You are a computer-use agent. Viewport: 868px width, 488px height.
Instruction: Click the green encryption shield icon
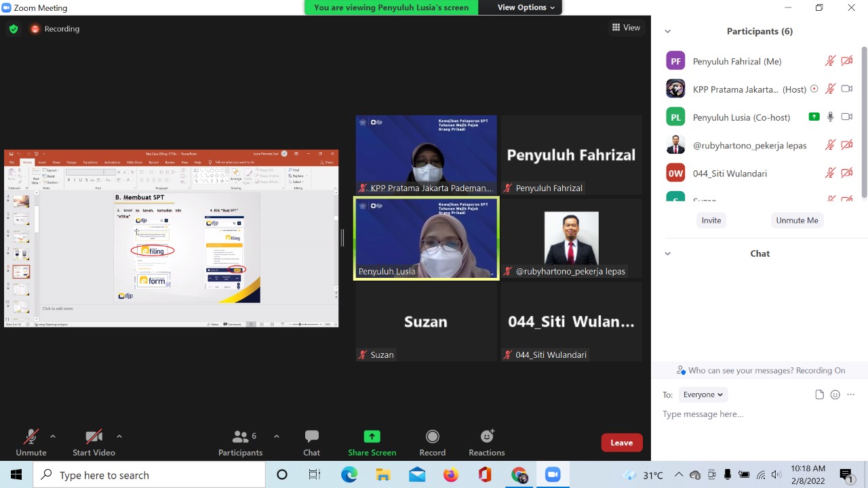tap(14, 29)
